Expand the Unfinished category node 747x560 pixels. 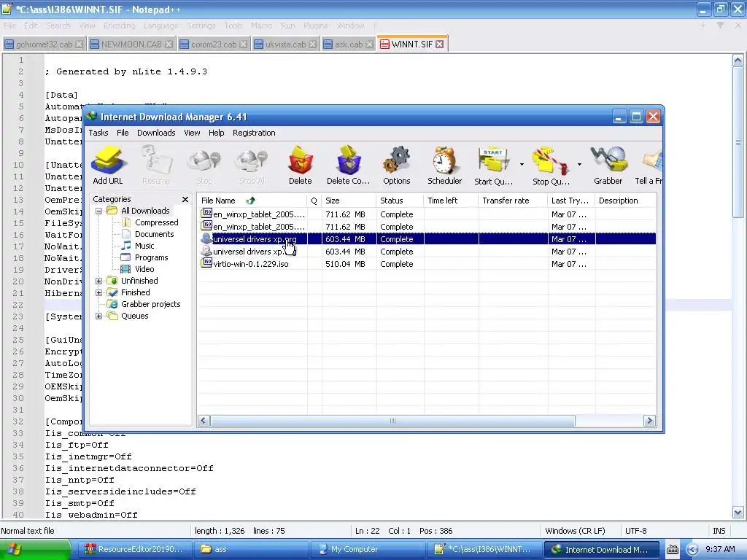pos(98,281)
